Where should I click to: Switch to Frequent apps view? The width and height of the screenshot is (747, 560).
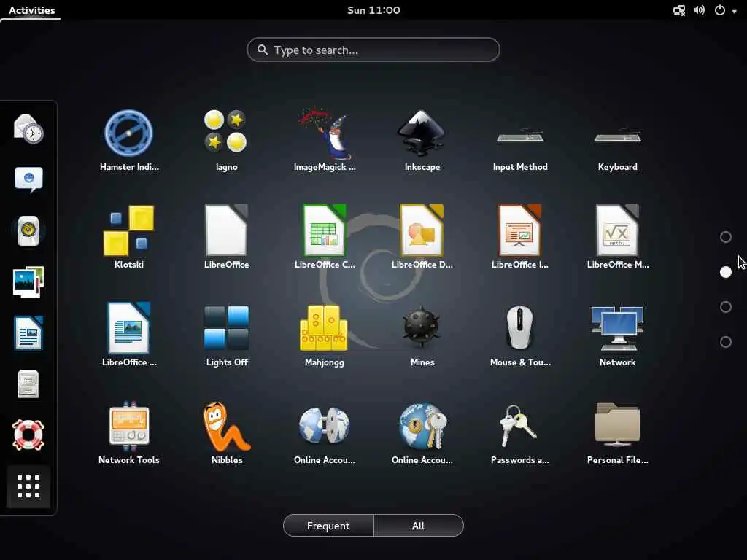click(328, 526)
